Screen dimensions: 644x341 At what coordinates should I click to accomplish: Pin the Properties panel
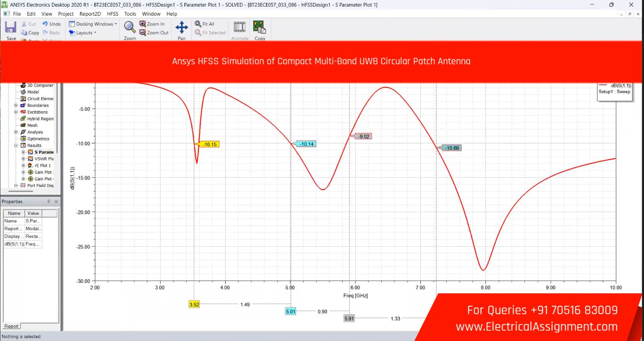pos(49,201)
